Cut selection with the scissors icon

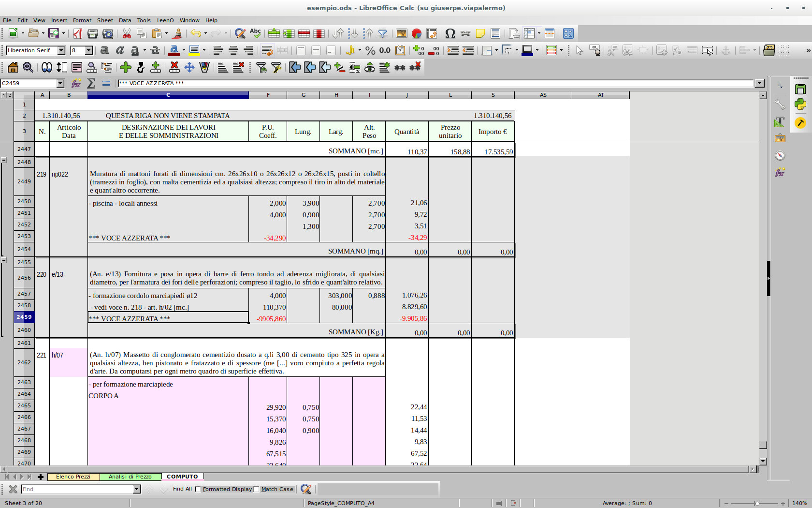pos(127,33)
